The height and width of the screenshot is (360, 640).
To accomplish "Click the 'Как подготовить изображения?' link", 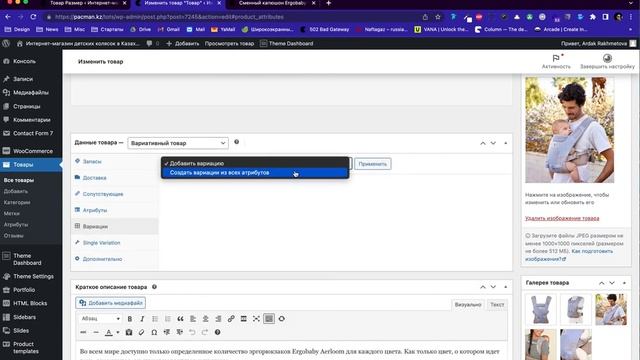I will (x=569, y=255).
